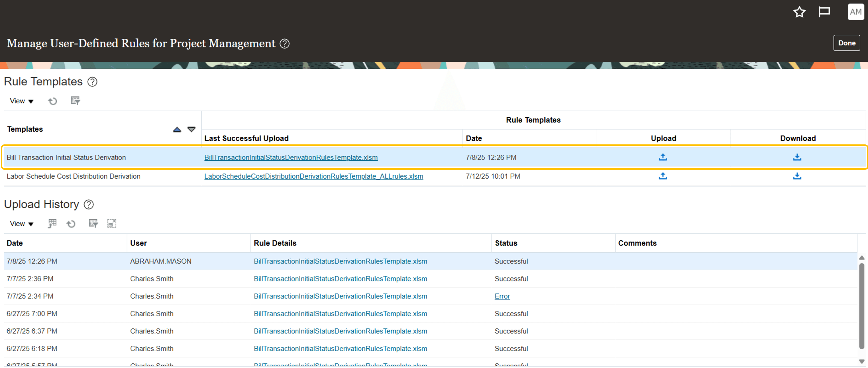
Task: Refresh the Upload History table
Action: pyautogui.click(x=71, y=224)
